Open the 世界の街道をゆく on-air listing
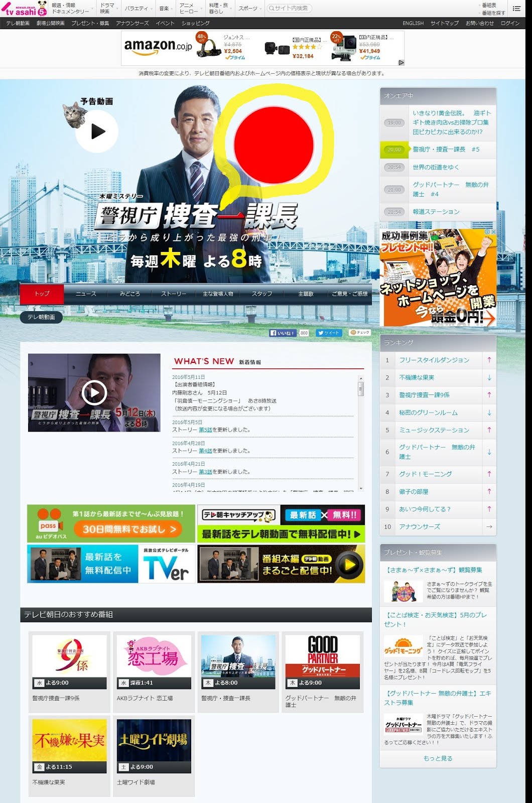The width and height of the screenshot is (532, 803). click(x=436, y=167)
